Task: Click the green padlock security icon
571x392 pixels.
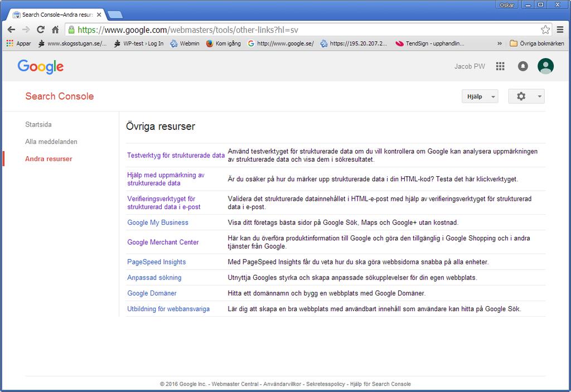Action: [x=71, y=30]
